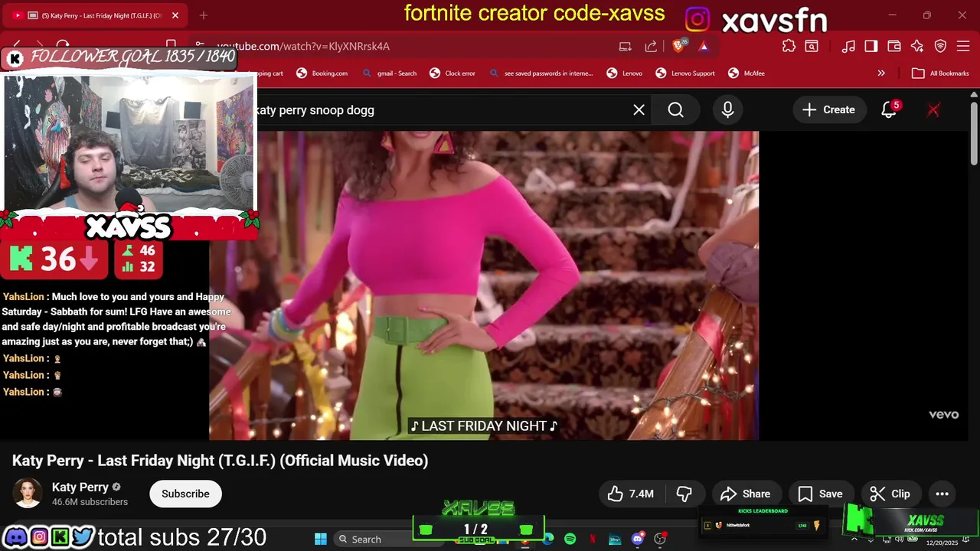
Task: Click the video title text
Action: pos(220,461)
